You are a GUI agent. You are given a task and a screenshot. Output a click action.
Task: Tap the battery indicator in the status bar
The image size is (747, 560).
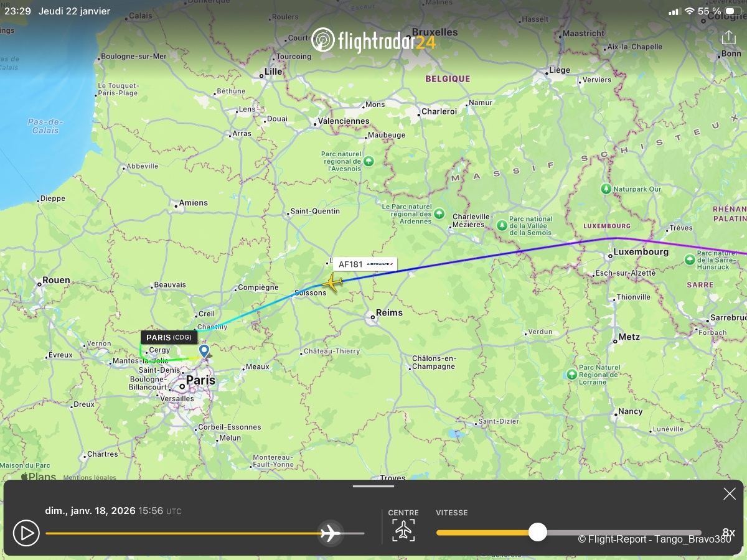[x=732, y=11]
